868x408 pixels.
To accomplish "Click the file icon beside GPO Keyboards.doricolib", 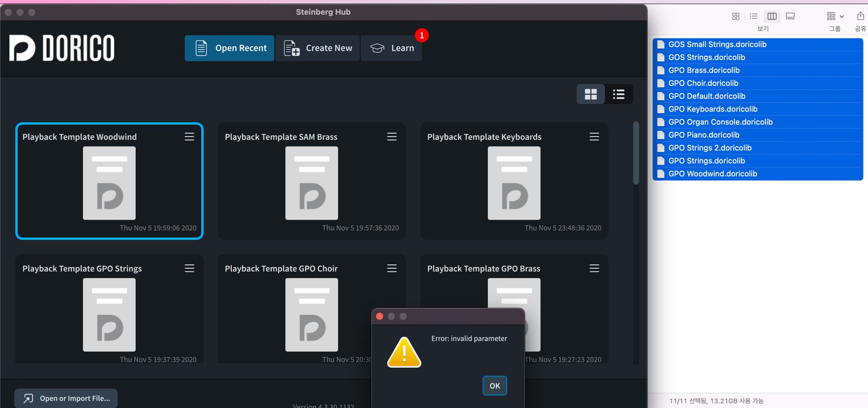I will (x=660, y=109).
